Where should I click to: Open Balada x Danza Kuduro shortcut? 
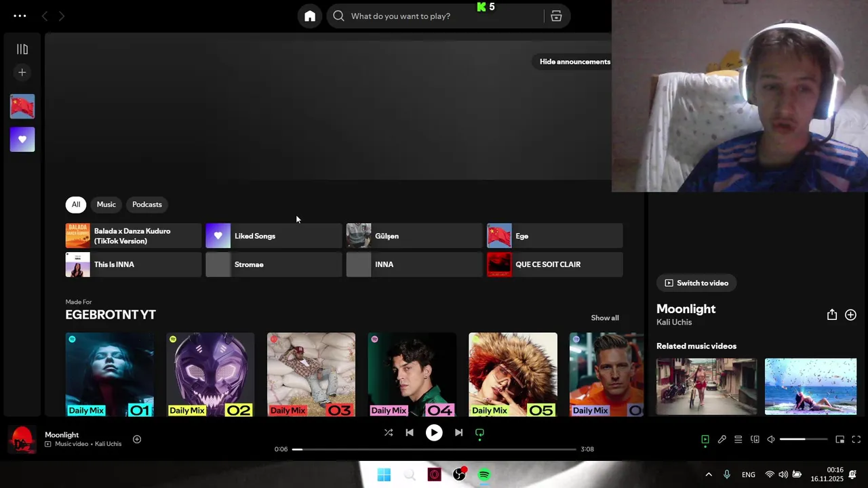pyautogui.click(x=134, y=236)
